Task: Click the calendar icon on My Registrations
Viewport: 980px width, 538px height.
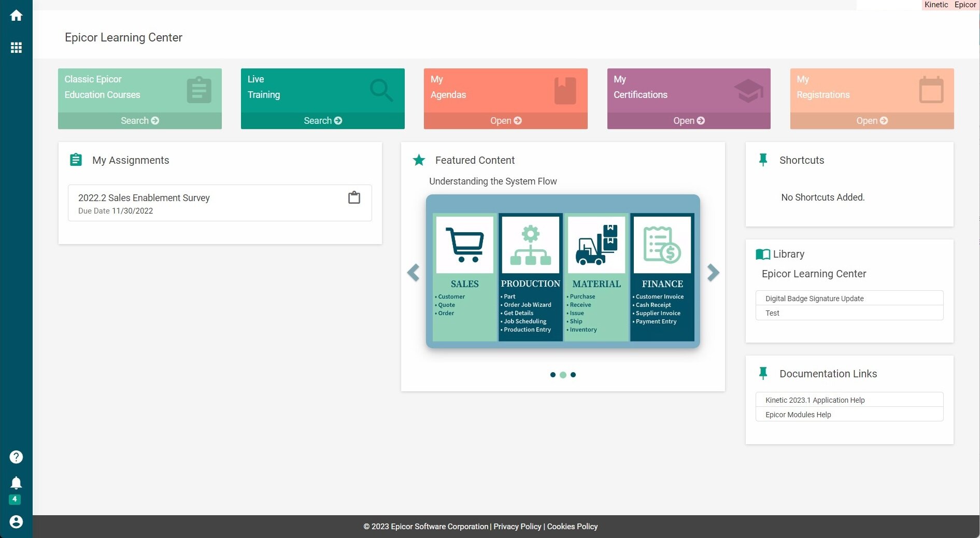Action: click(931, 90)
